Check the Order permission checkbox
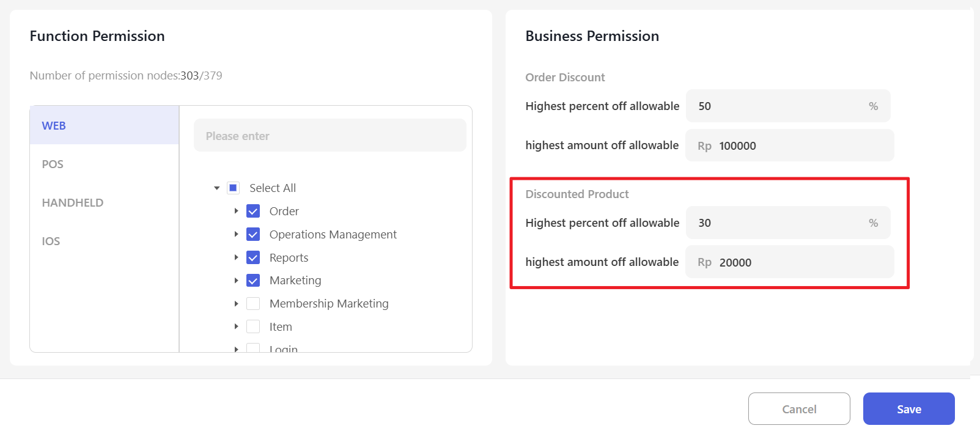Image resolution: width=980 pixels, height=431 pixels. tap(253, 212)
